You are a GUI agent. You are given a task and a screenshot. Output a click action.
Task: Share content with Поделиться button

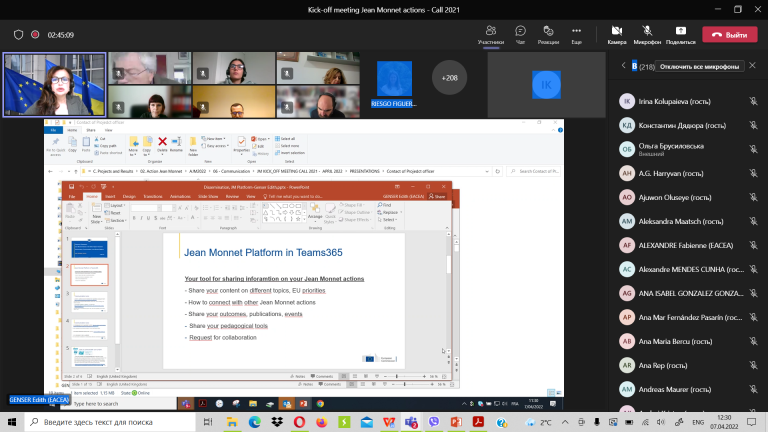click(680, 35)
